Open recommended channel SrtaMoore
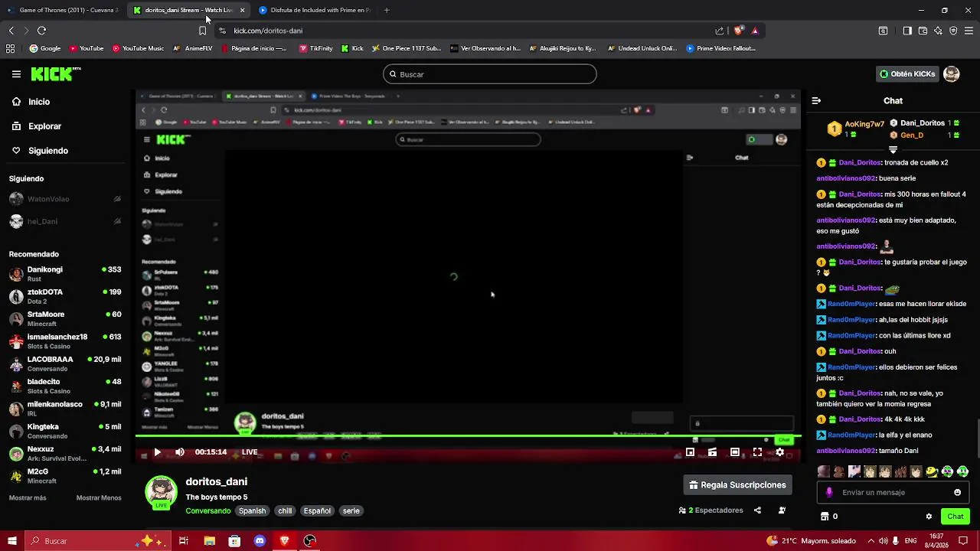 [65, 318]
